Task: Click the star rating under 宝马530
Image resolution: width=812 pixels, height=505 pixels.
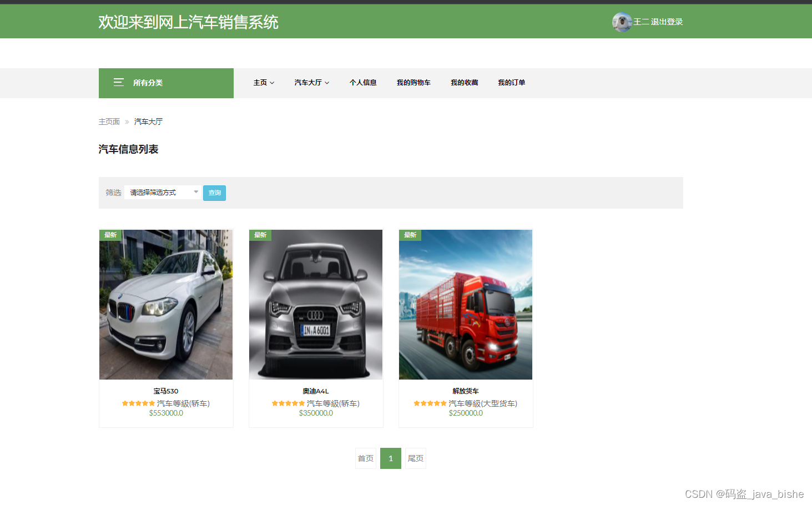Action: point(138,403)
